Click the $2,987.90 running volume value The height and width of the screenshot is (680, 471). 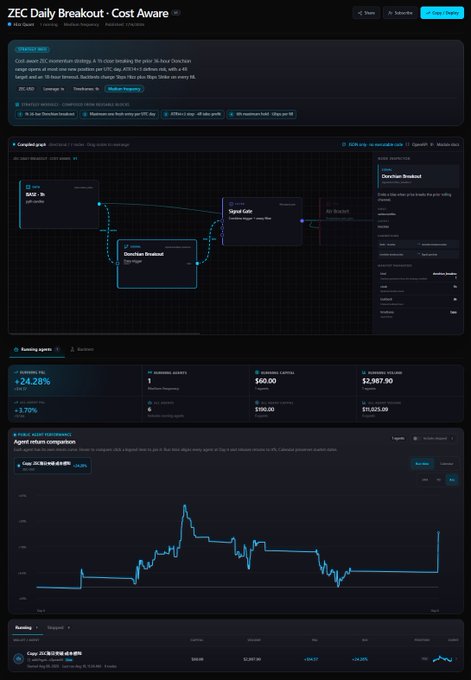pos(377,381)
